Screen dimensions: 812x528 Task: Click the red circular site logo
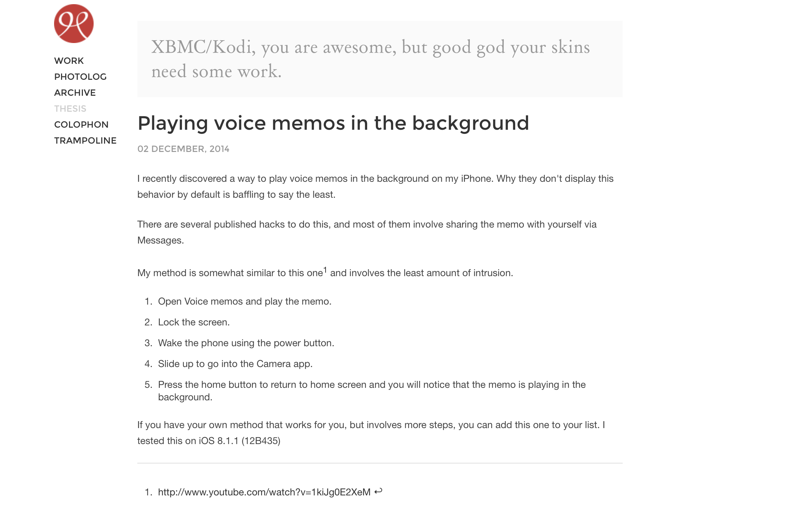point(74,24)
